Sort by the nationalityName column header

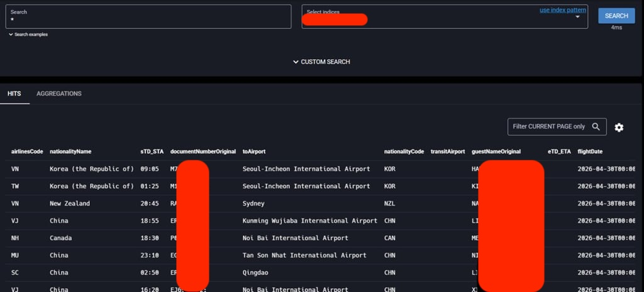70,152
